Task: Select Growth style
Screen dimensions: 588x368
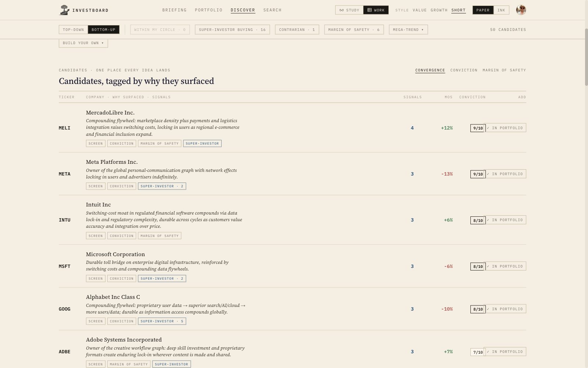Action: pyautogui.click(x=439, y=10)
